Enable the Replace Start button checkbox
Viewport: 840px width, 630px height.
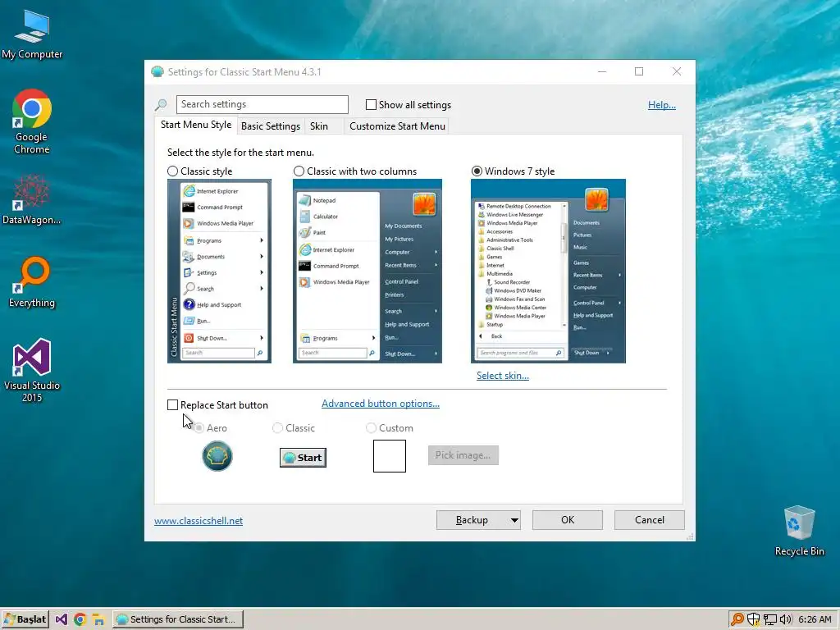[172, 405]
